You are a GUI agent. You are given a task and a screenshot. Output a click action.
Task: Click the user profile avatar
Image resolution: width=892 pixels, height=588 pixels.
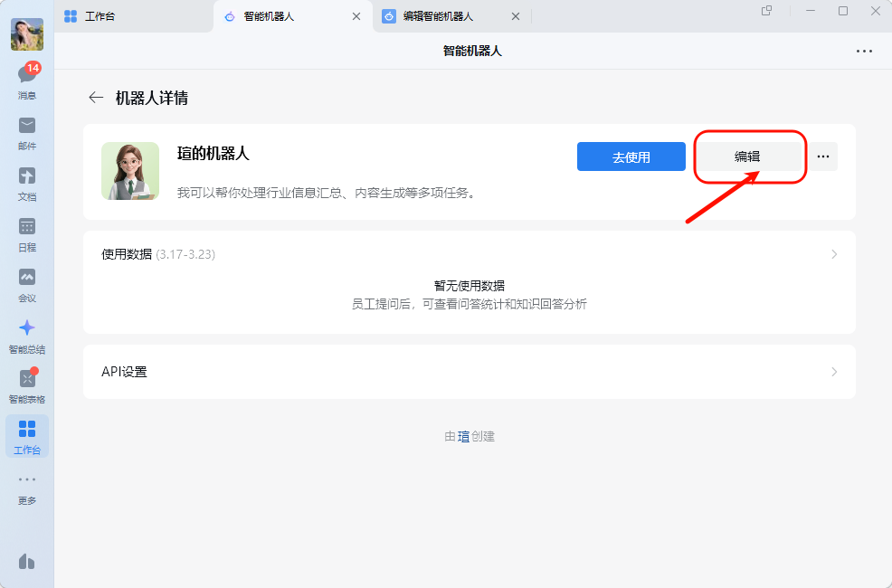click(27, 33)
